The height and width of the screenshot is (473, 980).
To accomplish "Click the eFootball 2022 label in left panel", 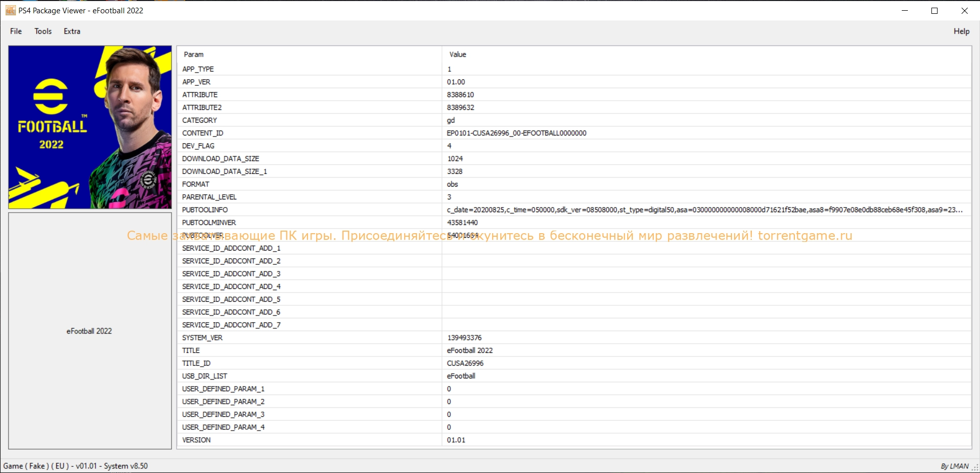I will point(89,331).
